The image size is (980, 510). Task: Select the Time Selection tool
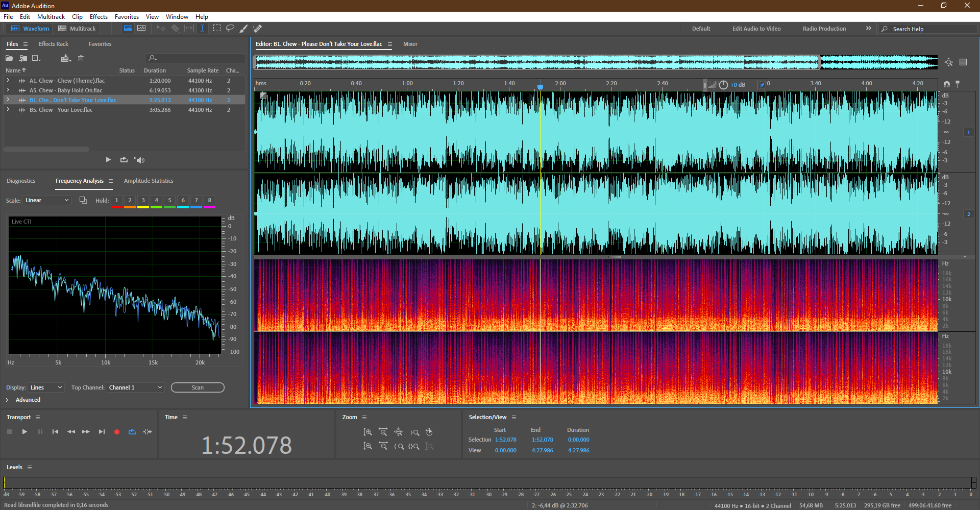tap(202, 28)
